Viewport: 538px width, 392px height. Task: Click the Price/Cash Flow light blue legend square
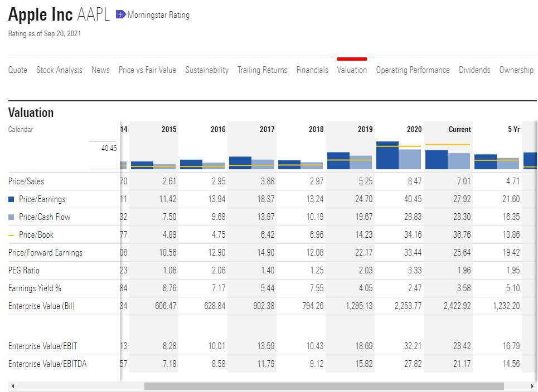[11, 217]
